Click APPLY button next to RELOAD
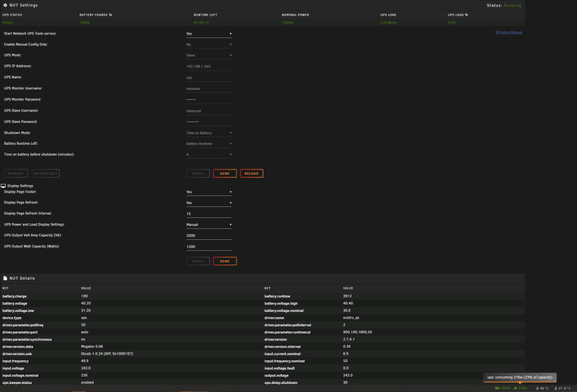Image resolution: width=577 pixels, height=392 pixels. click(x=198, y=174)
